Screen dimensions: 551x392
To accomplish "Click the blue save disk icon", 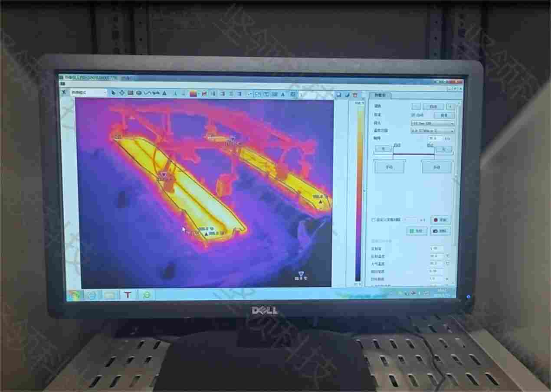I will (339, 95).
